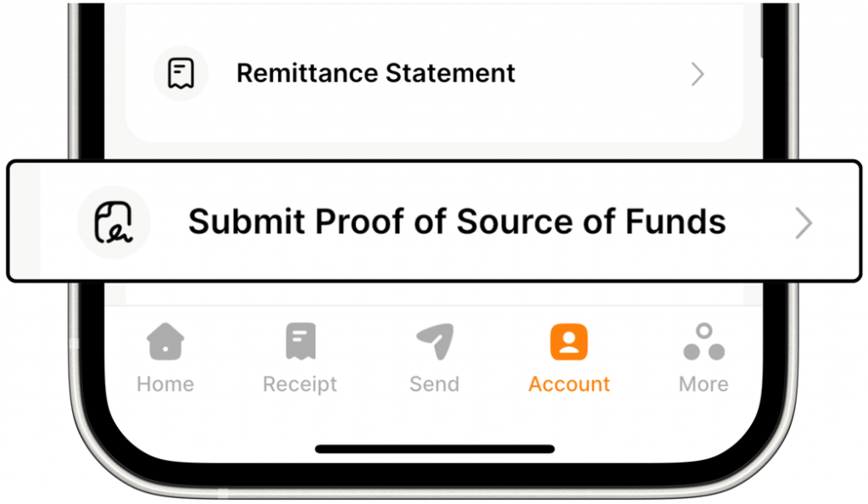Click the black home indicator bar
Viewport: 868px width, 504px height.
pos(435,449)
